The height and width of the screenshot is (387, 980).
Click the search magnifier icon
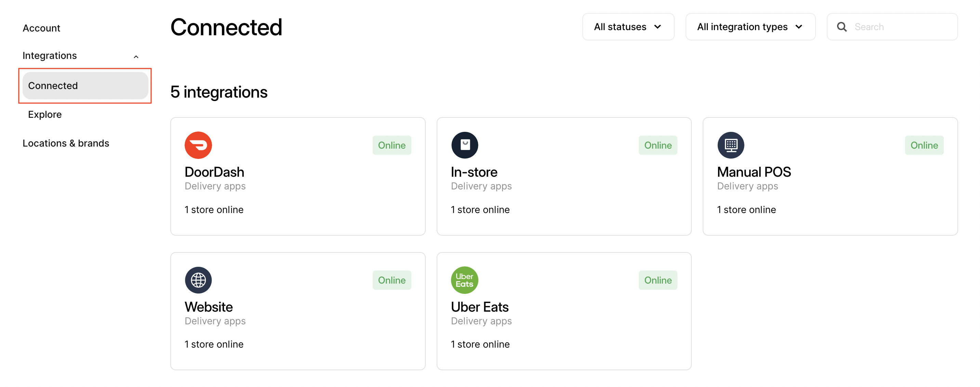click(x=842, y=27)
